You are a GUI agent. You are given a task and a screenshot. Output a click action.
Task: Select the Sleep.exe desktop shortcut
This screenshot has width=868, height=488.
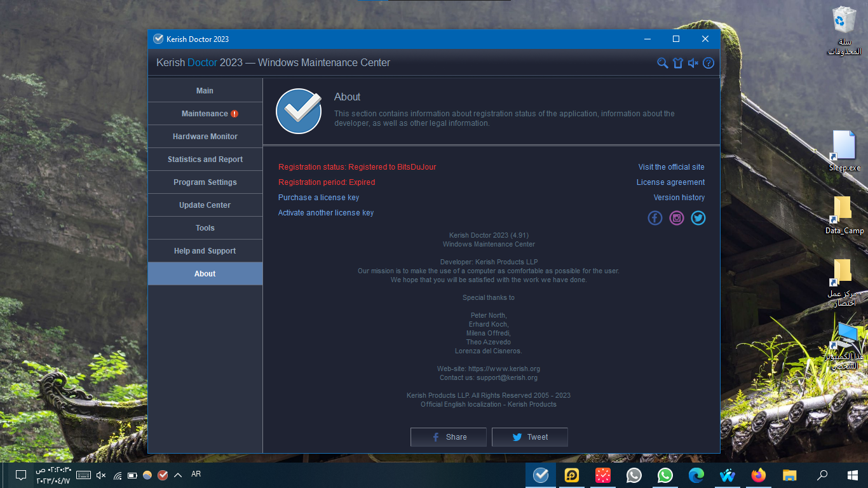(x=844, y=151)
